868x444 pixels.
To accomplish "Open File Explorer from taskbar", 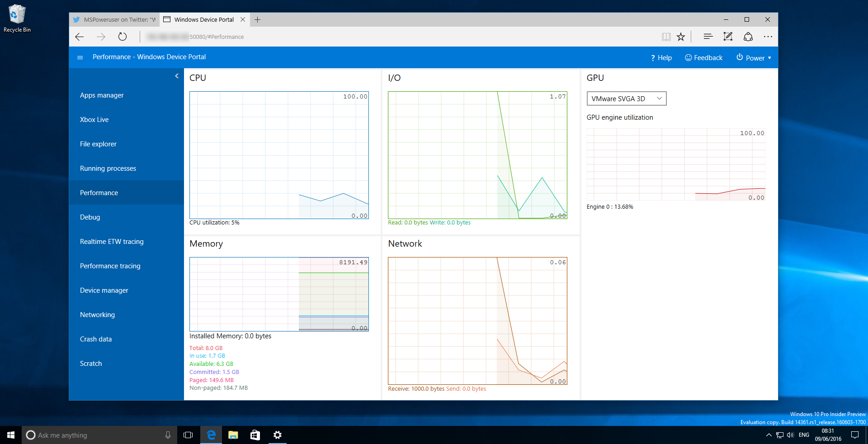I will (x=233, y=435).
